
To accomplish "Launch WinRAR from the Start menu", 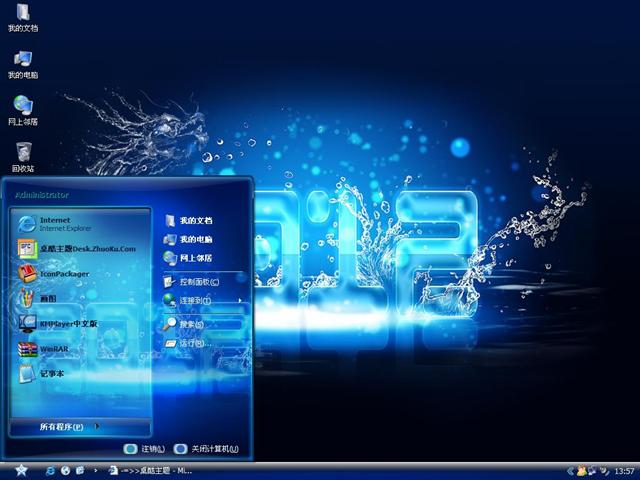I will tap(54, 349).
